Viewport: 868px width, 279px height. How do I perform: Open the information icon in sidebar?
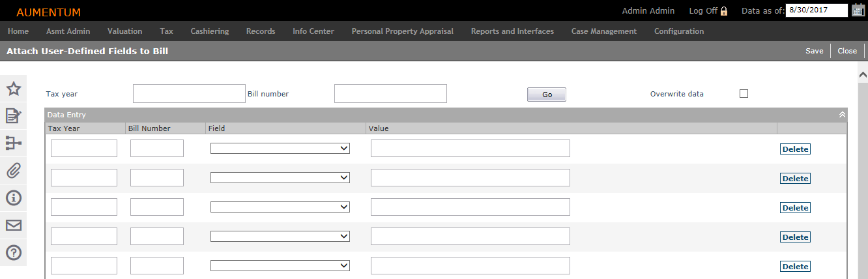tap(14, 198)
